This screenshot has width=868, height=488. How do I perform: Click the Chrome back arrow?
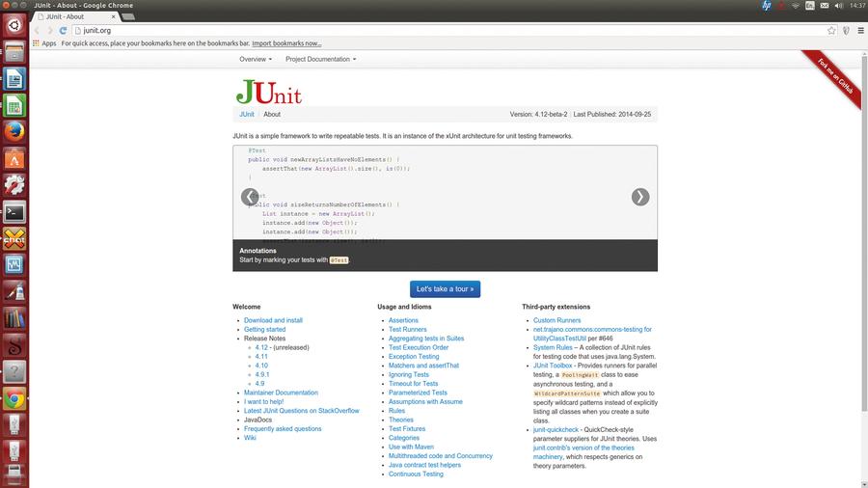(x=37, y=31)
